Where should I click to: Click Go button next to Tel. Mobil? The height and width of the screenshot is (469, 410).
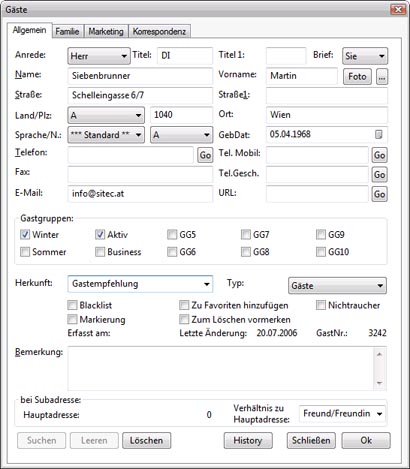click(x=380, y=155)
